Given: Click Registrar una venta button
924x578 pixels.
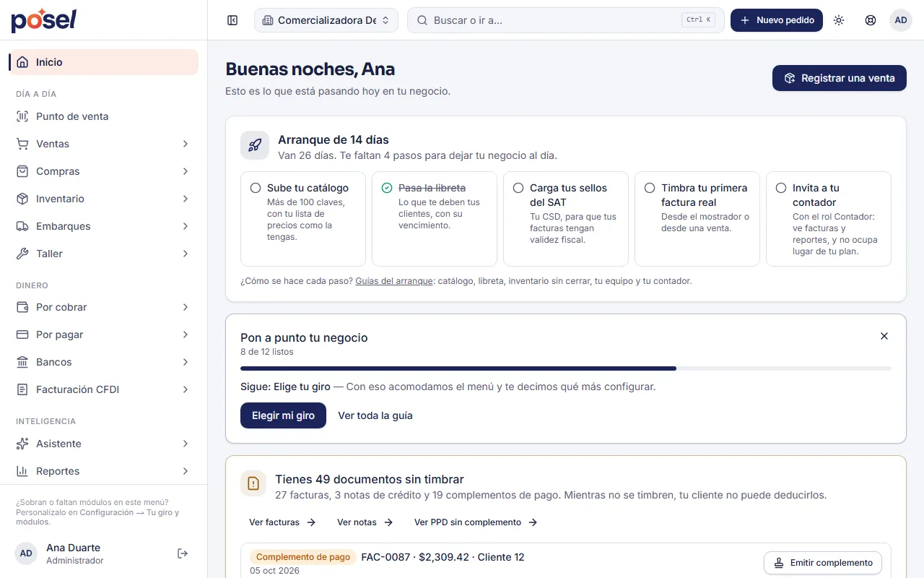Looking at the screenshot, I should [840, 78].
